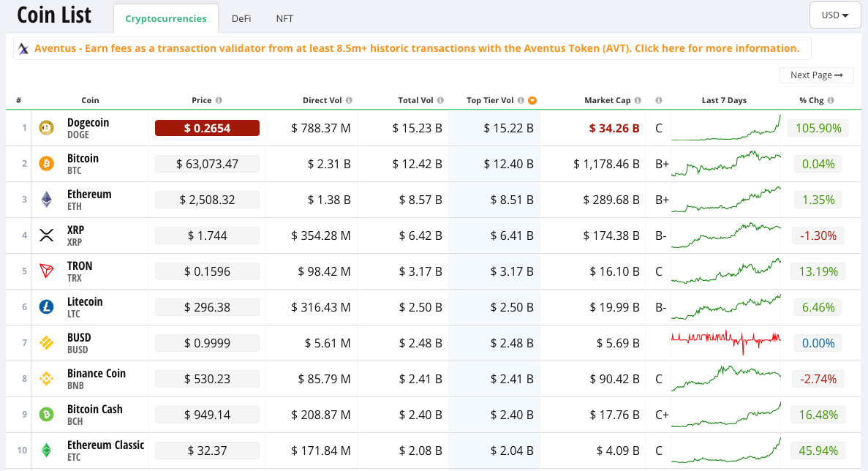The height and width of the screenshot is (471, 868).
Task: Open the NFT tab
Action: pyautogui.click(x=284, y=18)
